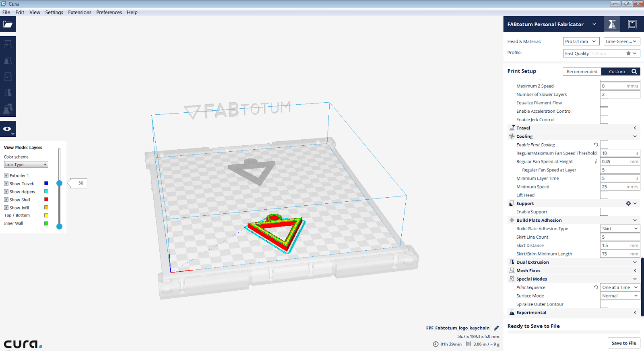Click the Build Plate Adhesion category icon
Image resolution: width=644 pixels, height=351 pixels.
pyautogui.click(x=512, y=220)
